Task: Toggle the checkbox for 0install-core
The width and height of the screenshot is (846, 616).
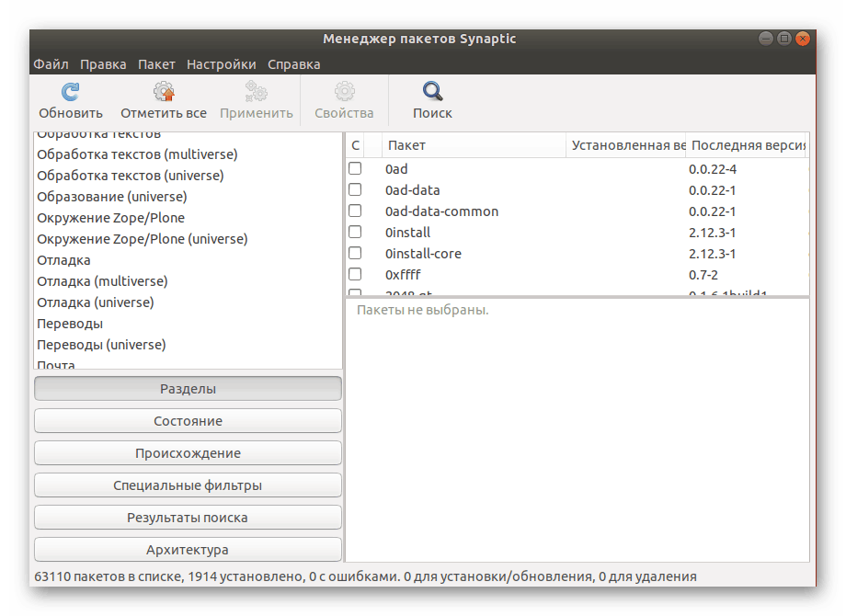Action: tap(355, 253)
